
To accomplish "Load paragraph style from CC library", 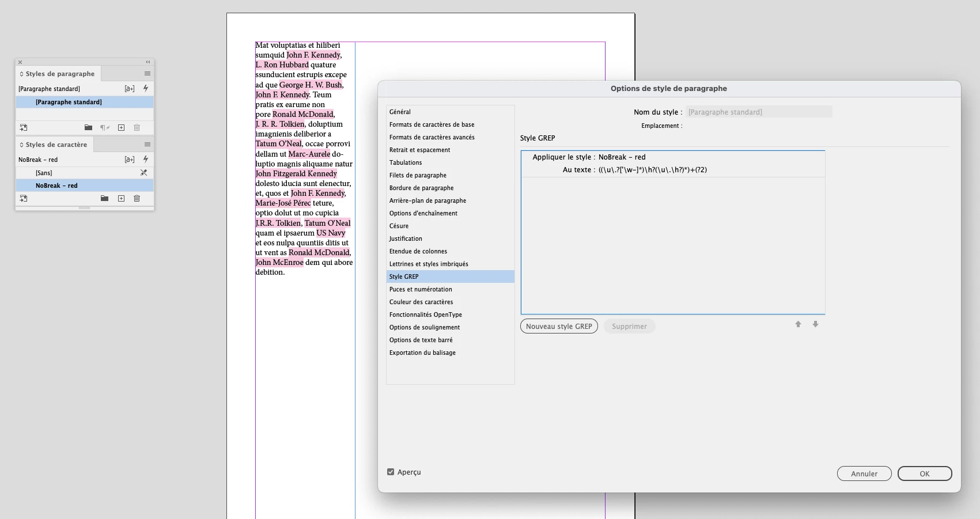I will [x=24, y=128].
